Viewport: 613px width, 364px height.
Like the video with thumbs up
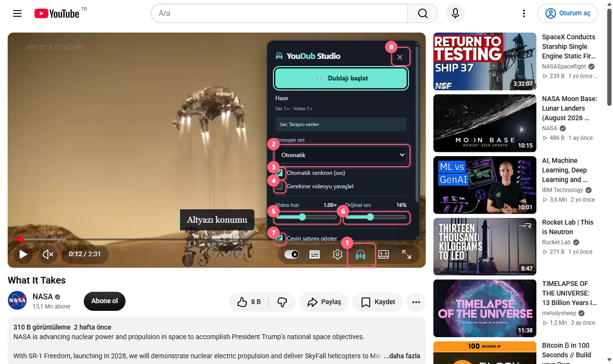[249, 302]
